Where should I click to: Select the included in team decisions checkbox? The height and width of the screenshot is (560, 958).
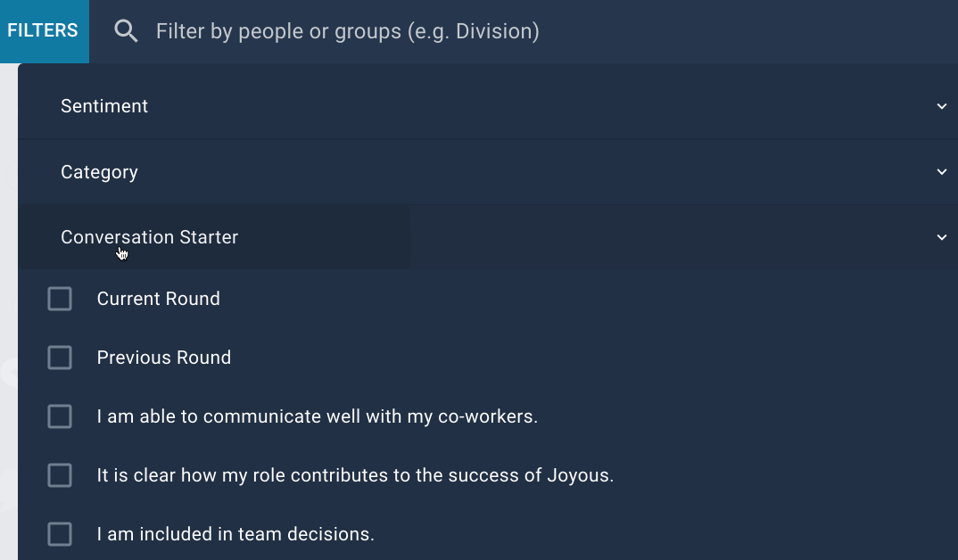click(60, 534)
